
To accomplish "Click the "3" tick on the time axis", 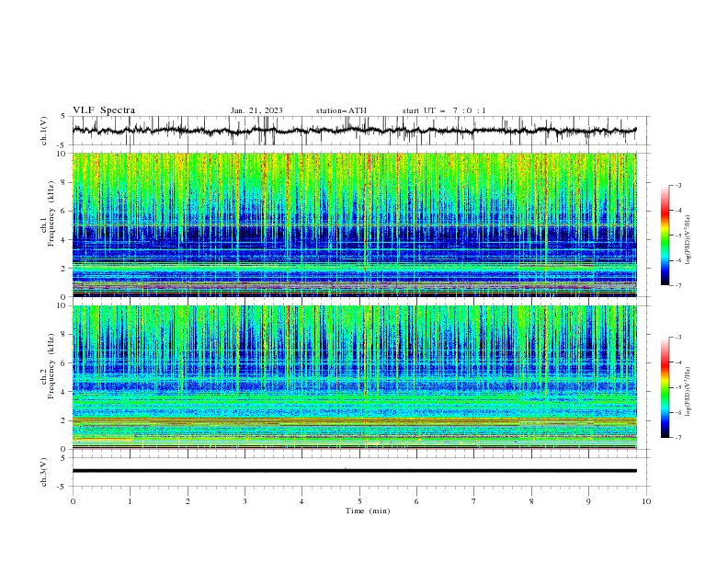I will 245,501.
